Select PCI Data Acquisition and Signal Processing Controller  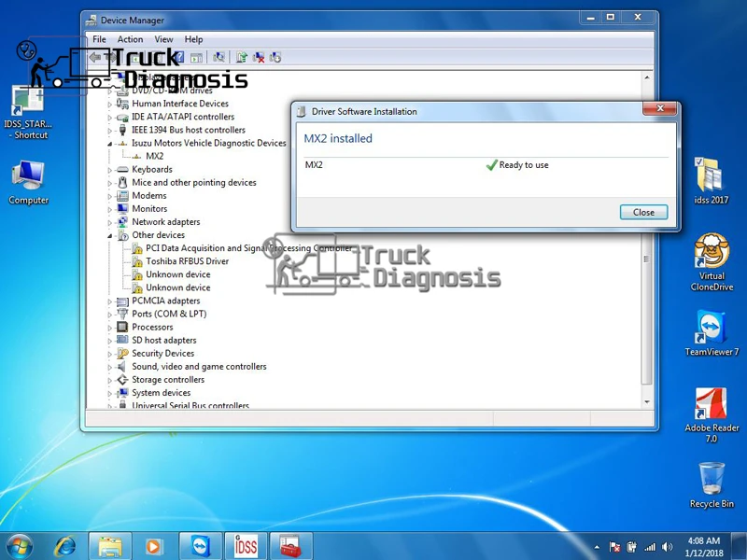[248, 248]
